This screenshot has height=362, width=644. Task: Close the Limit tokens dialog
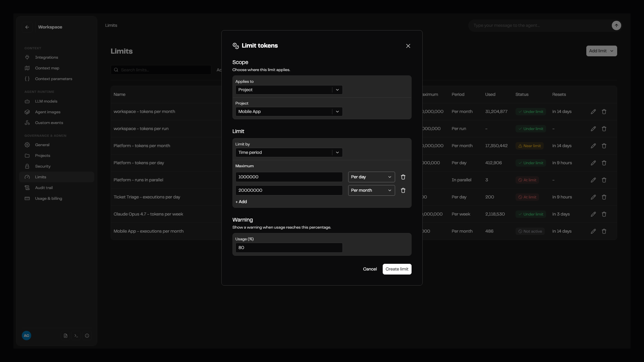tap(408, 46)
